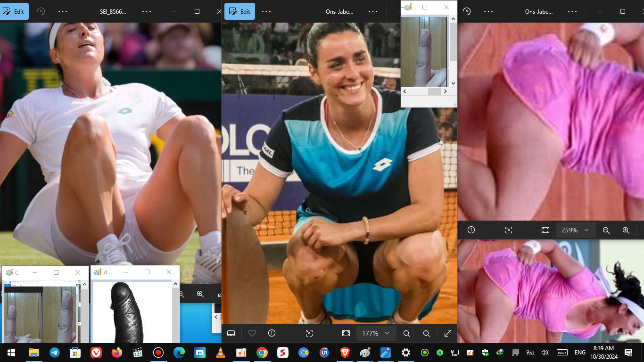Click zoom out icon beside 177% zoom
This screenshot has width=644, height=362.
pyautogui.click(x=406, y=333)
